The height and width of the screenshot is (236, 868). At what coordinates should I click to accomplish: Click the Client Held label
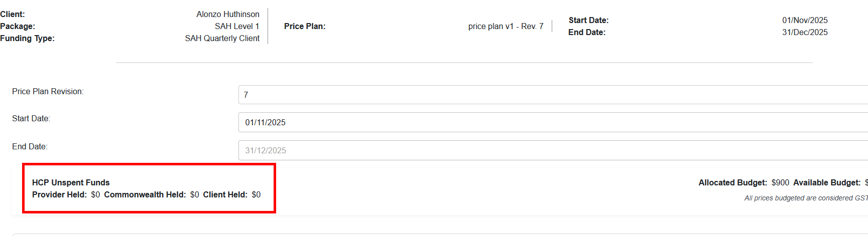pyautogui.click(x=225, y=194)
